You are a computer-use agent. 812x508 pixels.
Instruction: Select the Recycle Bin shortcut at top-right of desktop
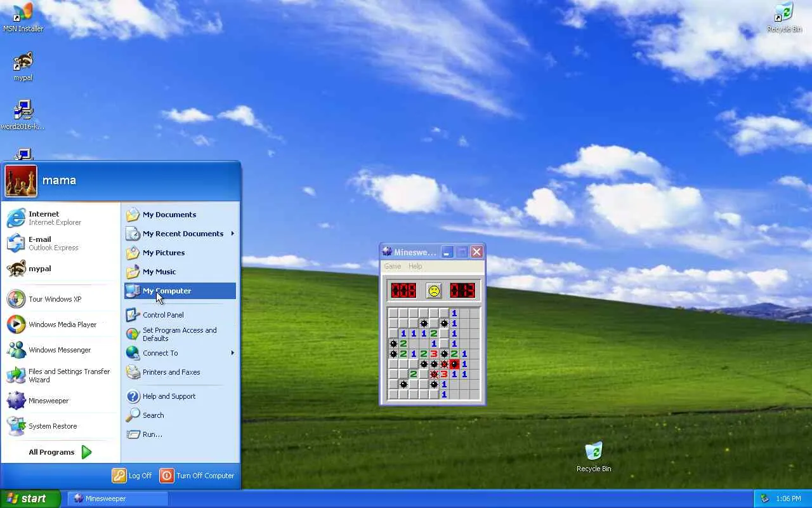click(x=784, y=18)
